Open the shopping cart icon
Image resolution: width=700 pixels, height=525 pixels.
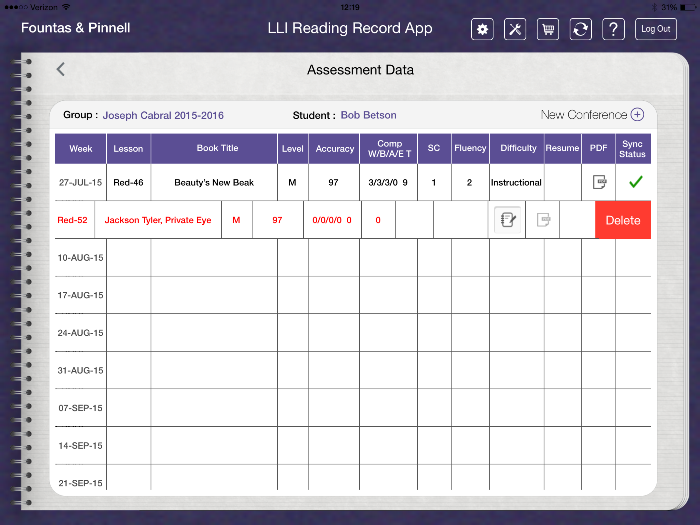tap(548, 29)
